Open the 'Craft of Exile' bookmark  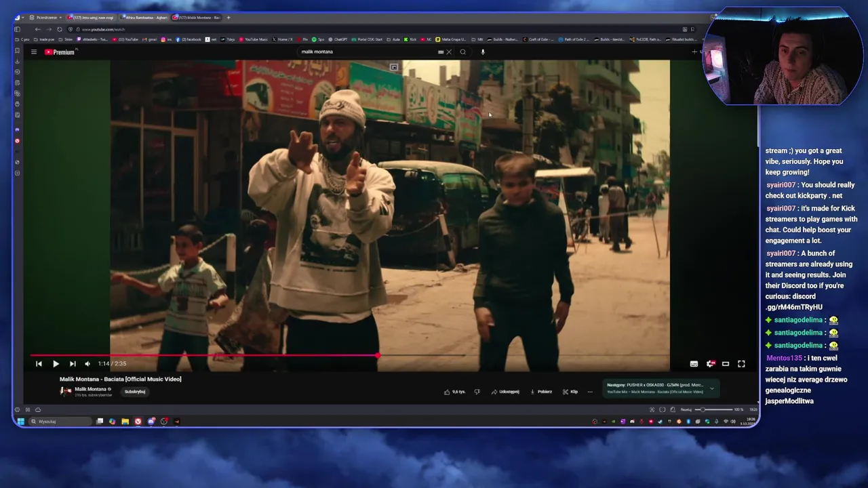click(x=539, y=39)
